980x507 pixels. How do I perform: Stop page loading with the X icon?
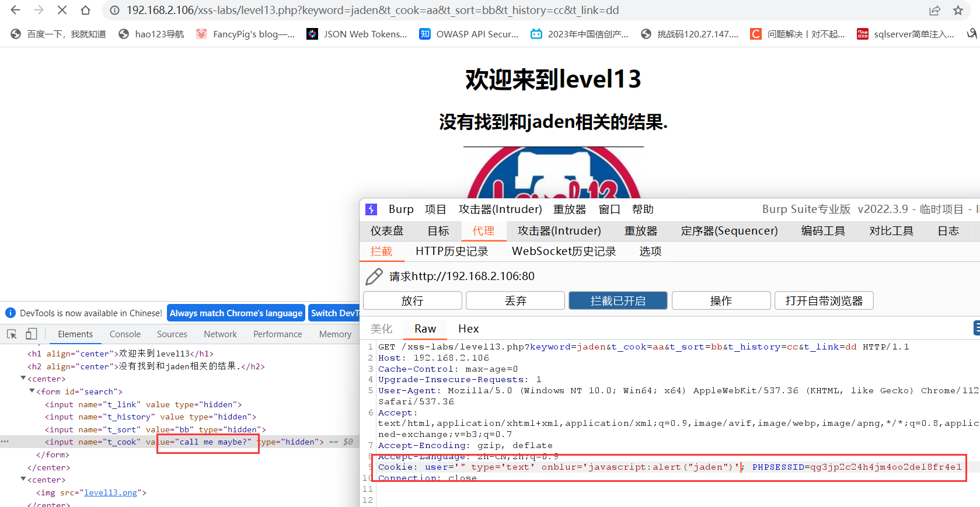pyautogui.click(x=62, y=10)
